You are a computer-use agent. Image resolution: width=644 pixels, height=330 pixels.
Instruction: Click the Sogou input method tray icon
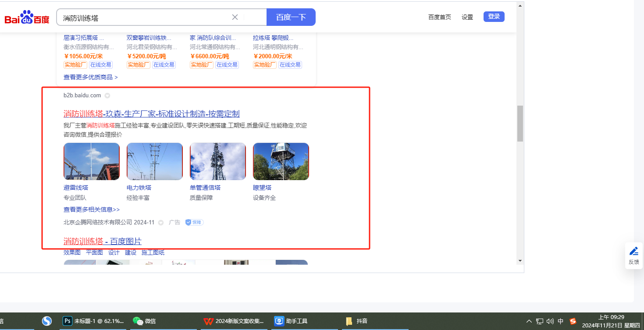(x=573, y=321)
